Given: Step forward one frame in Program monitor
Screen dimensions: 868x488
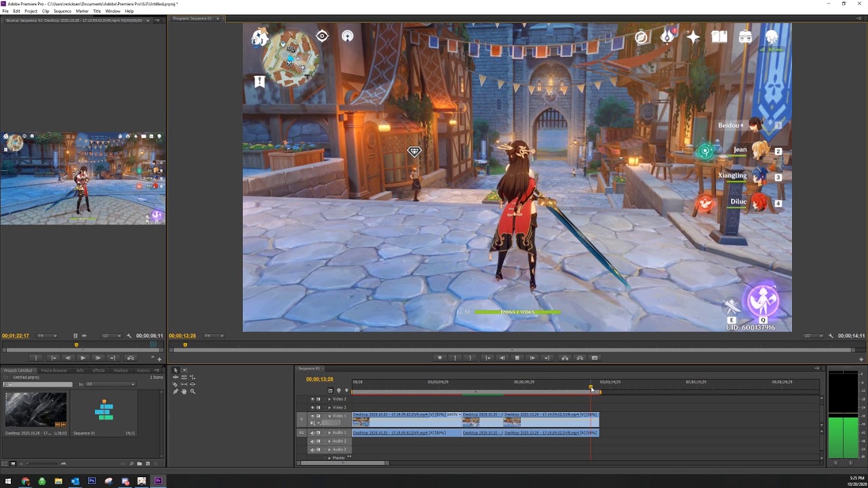Looking at the screenshot, I should pos(532,358).
